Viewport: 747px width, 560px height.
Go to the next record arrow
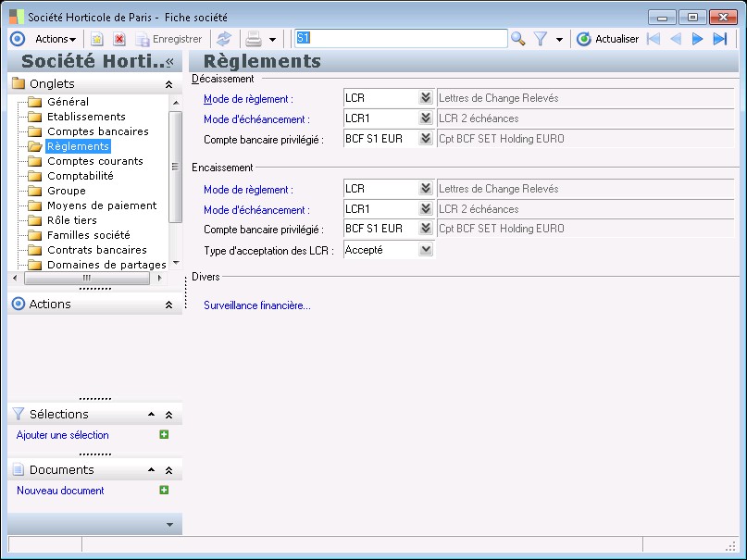[x=698, y=39]
